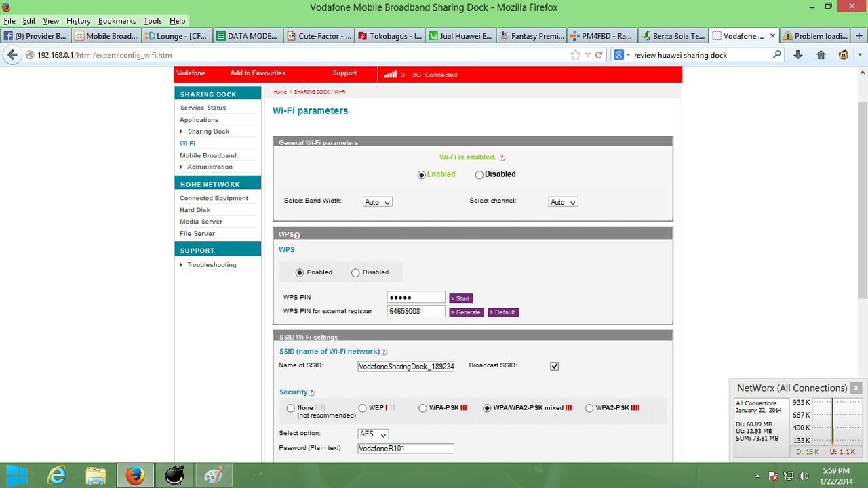The height and width of the screenshot is (488, 868).
Task: Click the help icon next to SSID heading
Action: [x=384, y=352]
